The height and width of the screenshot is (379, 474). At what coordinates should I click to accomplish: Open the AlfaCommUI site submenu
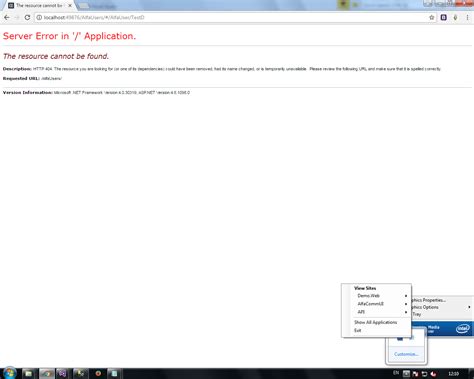click(x=376, y=304)
